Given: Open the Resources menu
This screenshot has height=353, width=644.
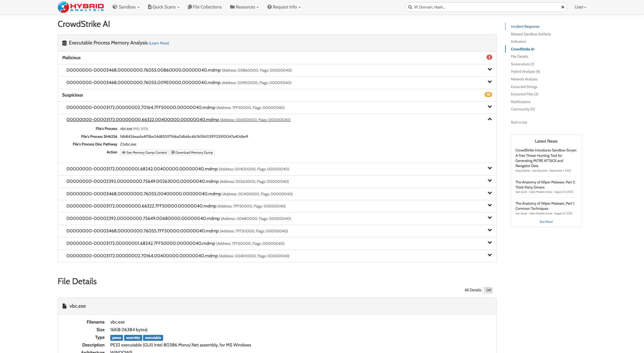Looking at the screenshot, I should pyautogui.click(x=244, y=7).
